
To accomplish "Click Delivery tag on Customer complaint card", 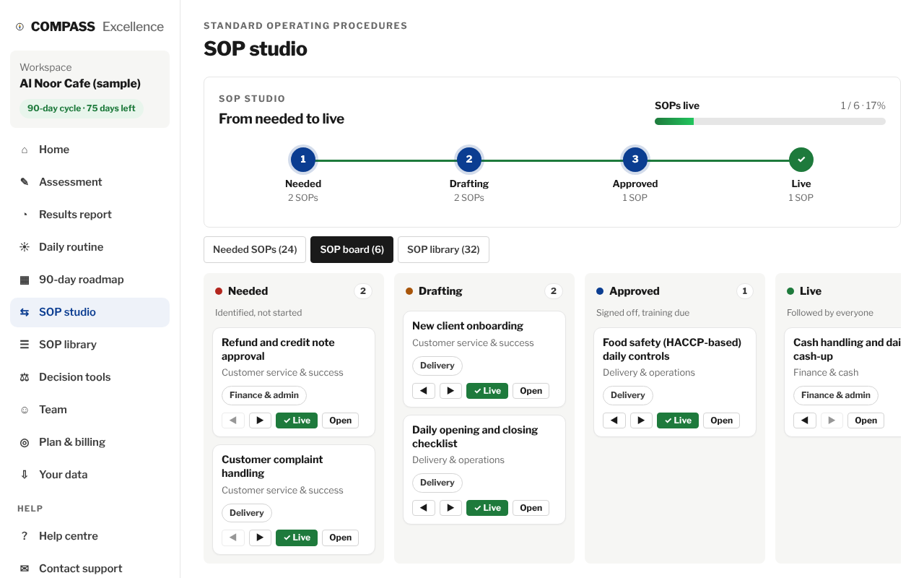I will (x=247, y=513).
